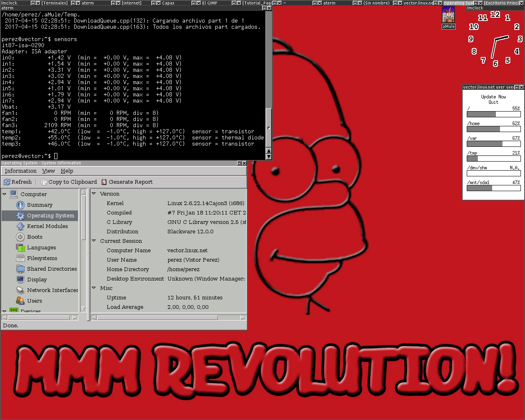Click the sidebar horizontal scrollbar right arrow
Viewport: 525px width, 420px height.
[x=75, y=317]
